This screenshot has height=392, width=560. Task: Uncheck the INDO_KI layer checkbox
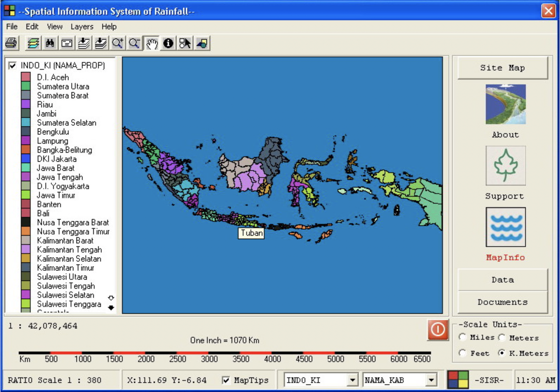tap(12, 66)
